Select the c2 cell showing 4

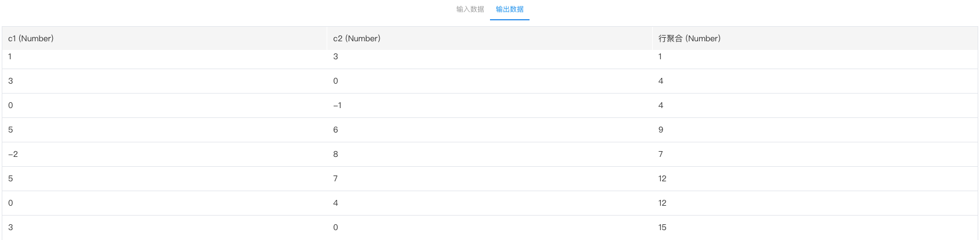489,203
